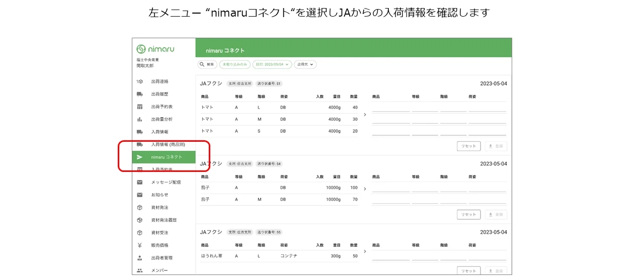Click 等級 input beside the 茄子 10000g 100 row
The height and width of the screenshot is (279, 644).
coord(425,188)
